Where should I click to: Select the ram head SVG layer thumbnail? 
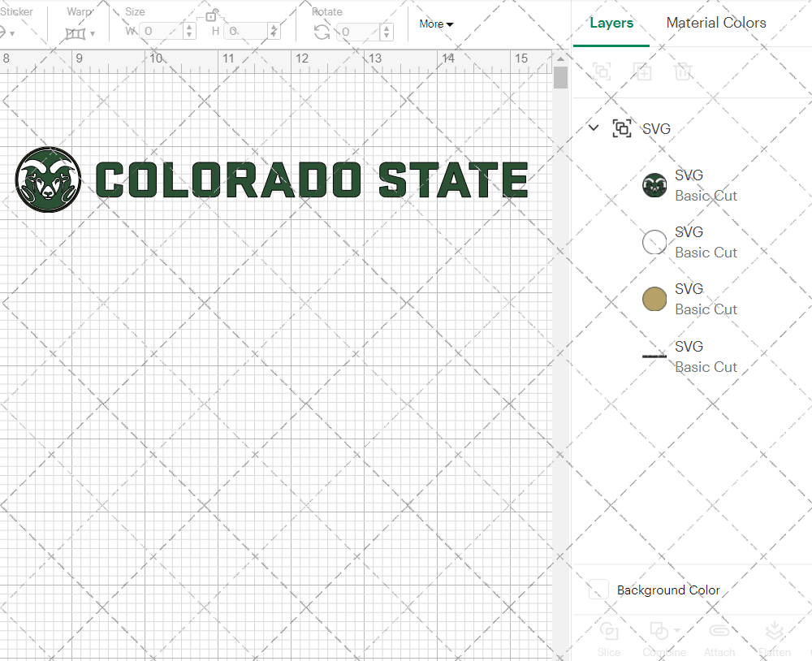(x=654, y=185)
